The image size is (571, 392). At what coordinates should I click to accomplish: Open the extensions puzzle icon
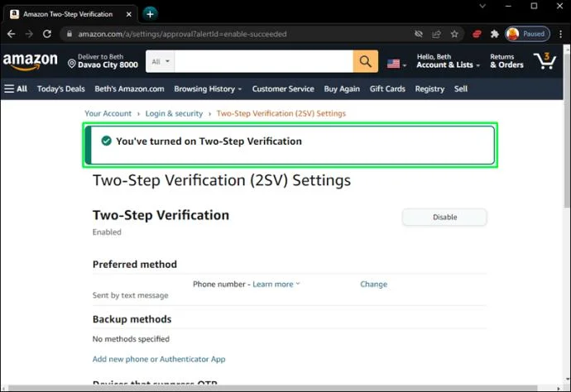coord(494,34)
